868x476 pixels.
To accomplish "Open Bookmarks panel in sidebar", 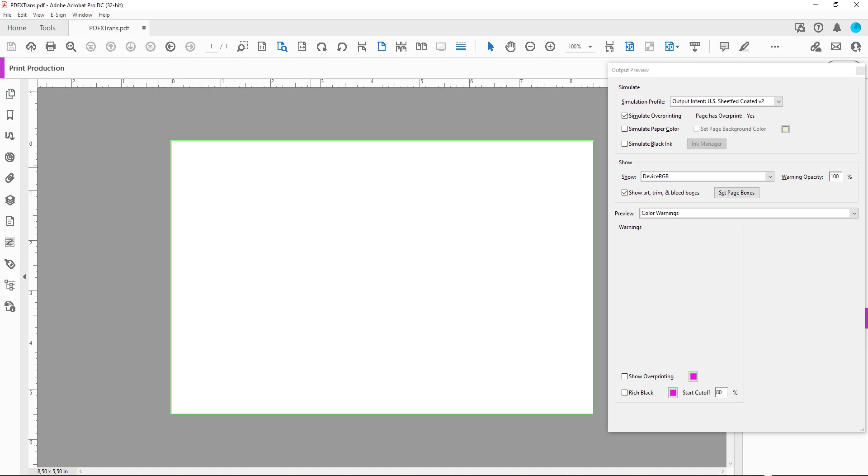I will (x=10, y=115).
